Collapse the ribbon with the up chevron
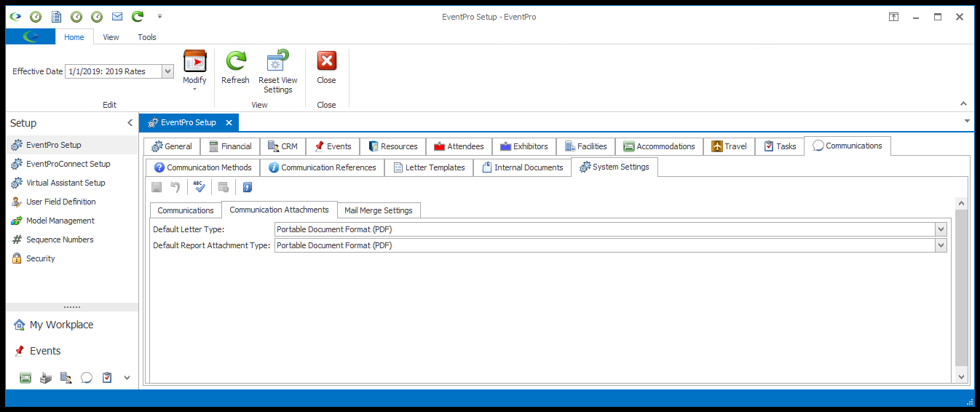Screen dimensions: 980x412 963,104
